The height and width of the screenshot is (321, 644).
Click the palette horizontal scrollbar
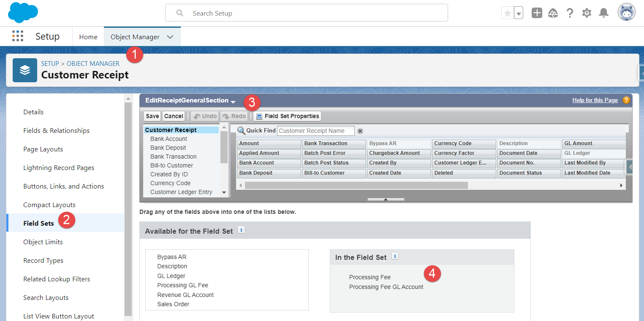coord(356,185)
